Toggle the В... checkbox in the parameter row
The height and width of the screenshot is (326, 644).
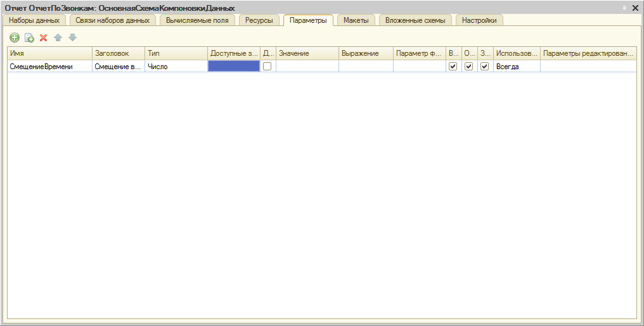point(453,66)
